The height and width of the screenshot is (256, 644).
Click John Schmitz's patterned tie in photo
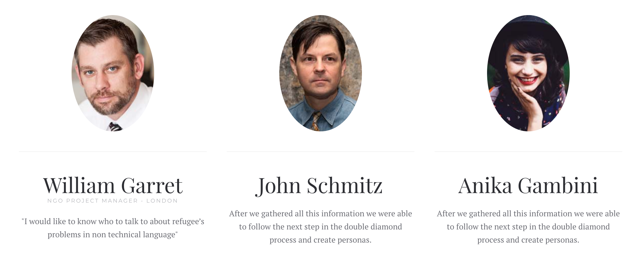[316, 121]
